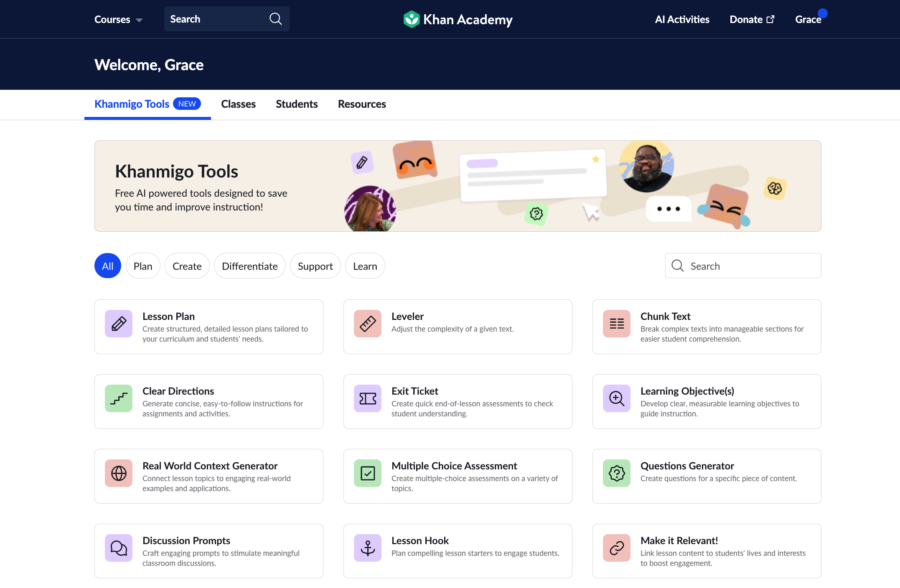
Task: Open the Real World Context globe icon
Action: [119, 473]
